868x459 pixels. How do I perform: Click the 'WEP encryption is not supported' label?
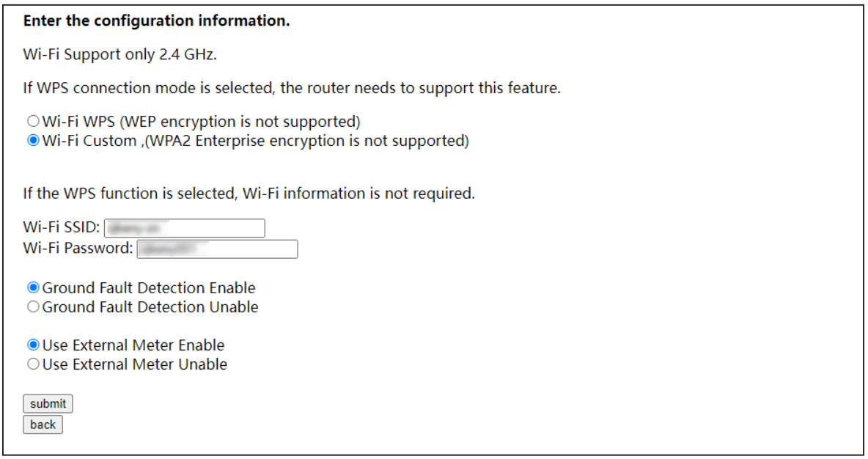tap(240, 121)
